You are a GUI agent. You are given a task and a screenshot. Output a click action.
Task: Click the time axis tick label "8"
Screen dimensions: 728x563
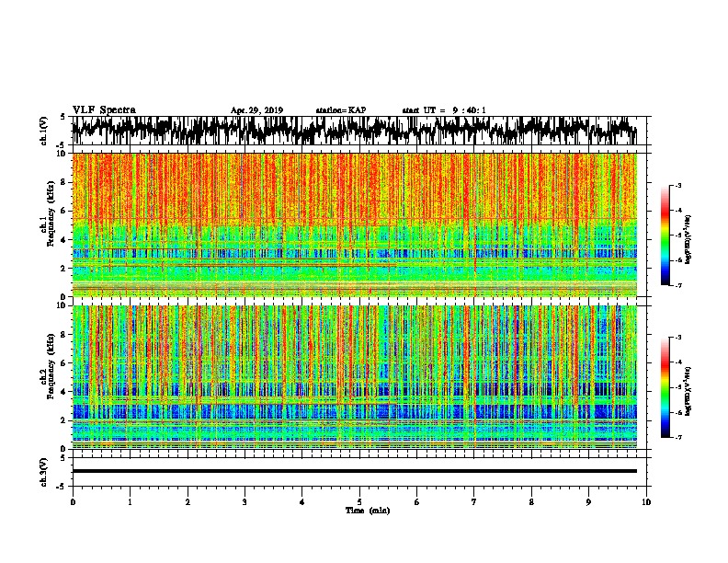pos(531,502)
